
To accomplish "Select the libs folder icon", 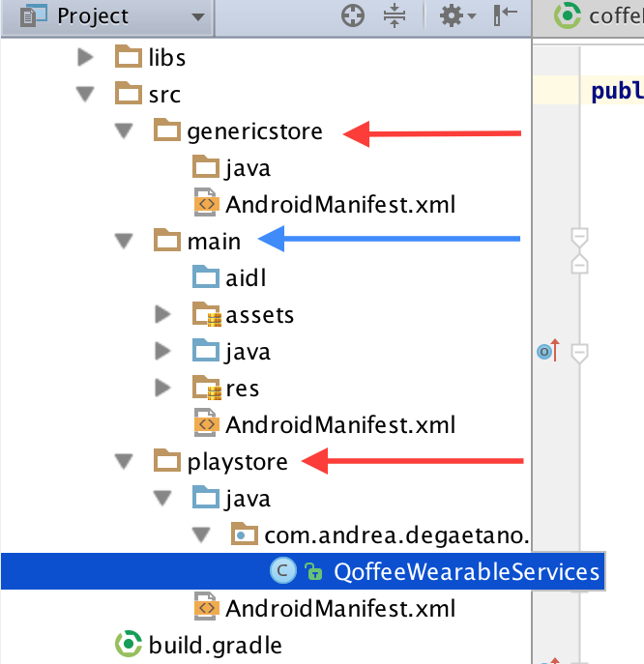I will tap(129, 56).
